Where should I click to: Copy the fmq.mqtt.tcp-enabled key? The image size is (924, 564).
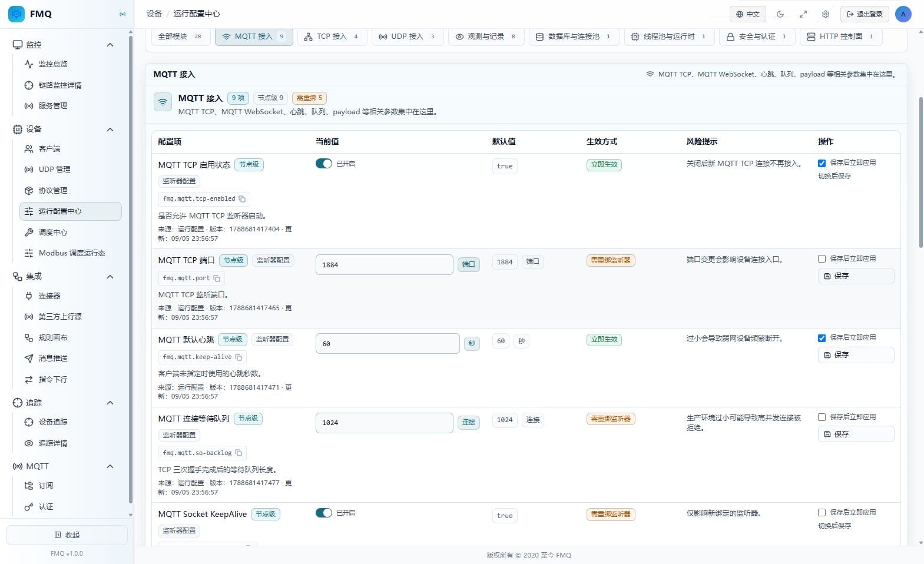point(242,199)
